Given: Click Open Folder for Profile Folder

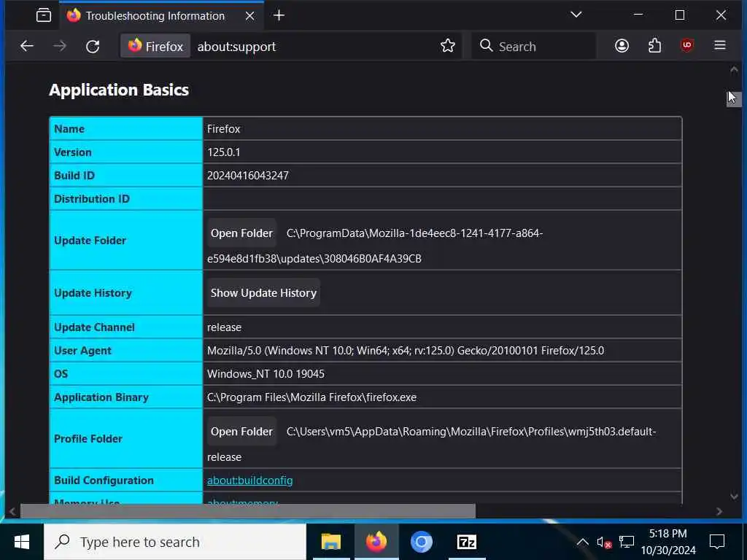Looking at the screenshot, I should click(x=241, y=432).
